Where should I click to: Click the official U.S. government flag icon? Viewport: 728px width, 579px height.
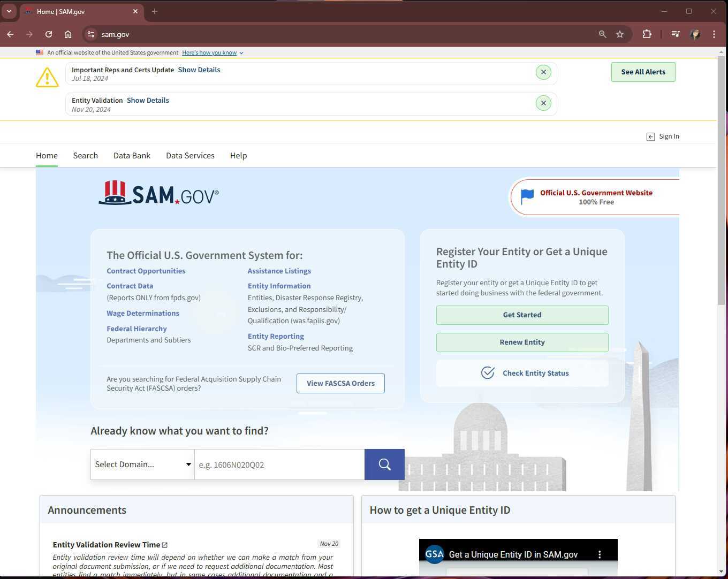(x=527, y=196)
